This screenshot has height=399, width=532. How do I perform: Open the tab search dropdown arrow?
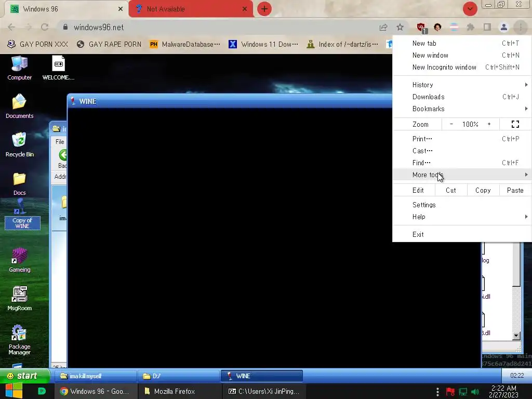pos(470,9)
